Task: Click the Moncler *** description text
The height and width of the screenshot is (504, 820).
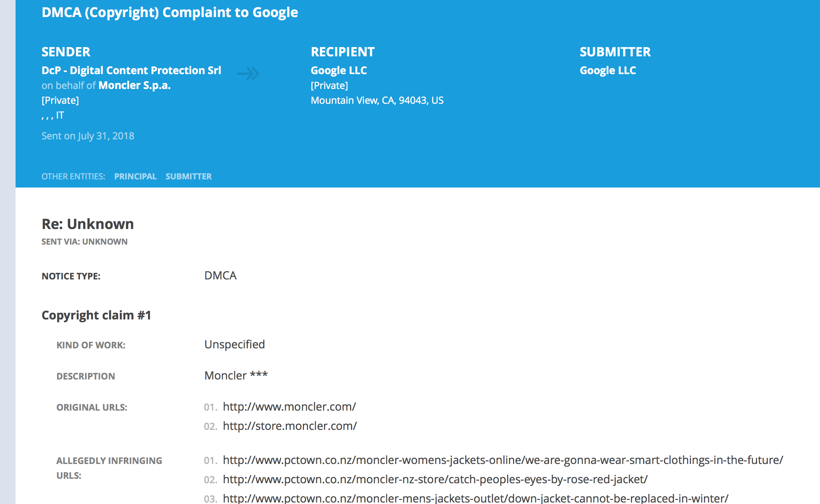Action: pos(236,376)
